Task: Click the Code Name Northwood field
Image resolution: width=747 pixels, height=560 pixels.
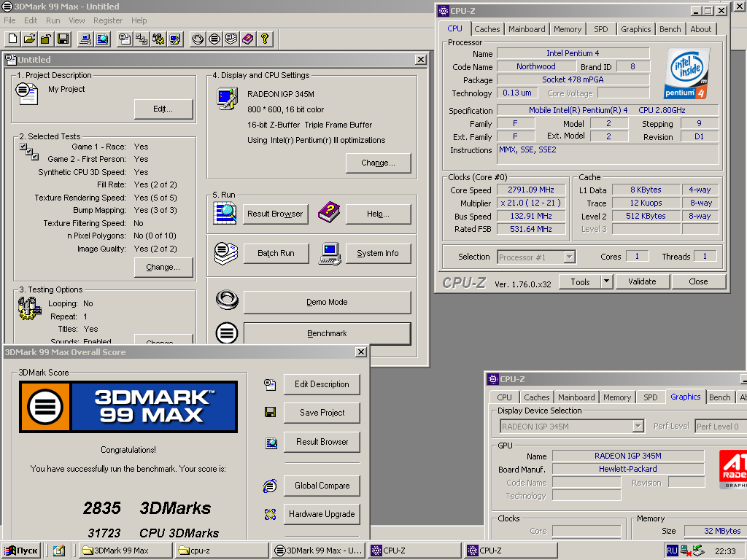Action: point(535,66)
